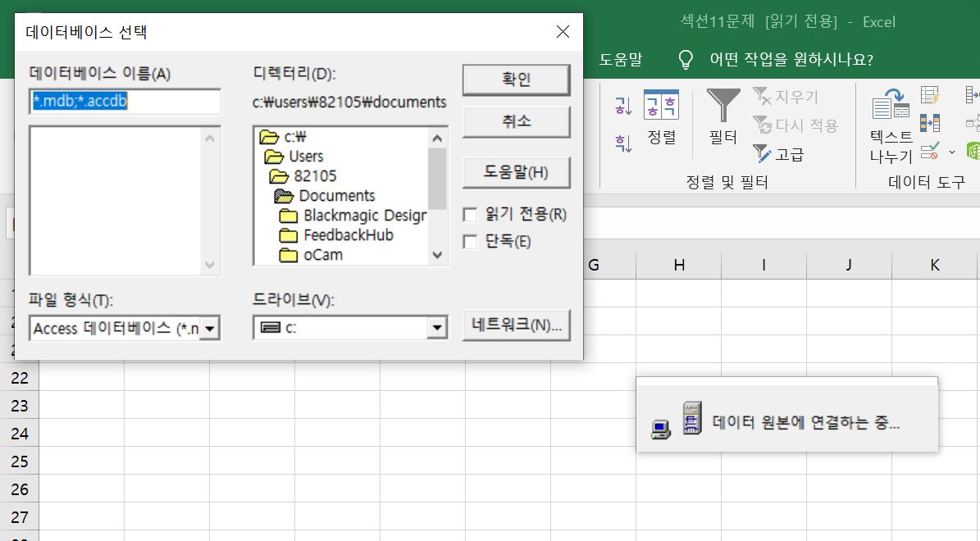Viewport: 980px width, 541px height.
Task: Click the Flash Fill icon
Action: (x=930, y=97)
